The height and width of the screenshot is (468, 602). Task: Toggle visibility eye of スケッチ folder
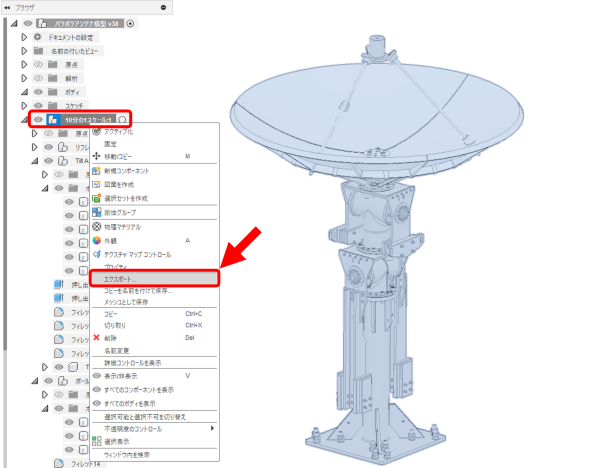38,105
